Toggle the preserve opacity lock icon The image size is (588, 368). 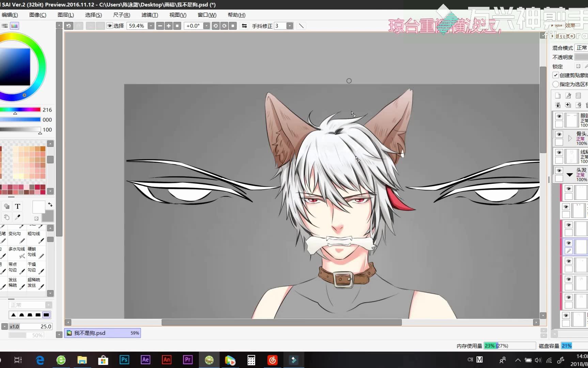578,66
